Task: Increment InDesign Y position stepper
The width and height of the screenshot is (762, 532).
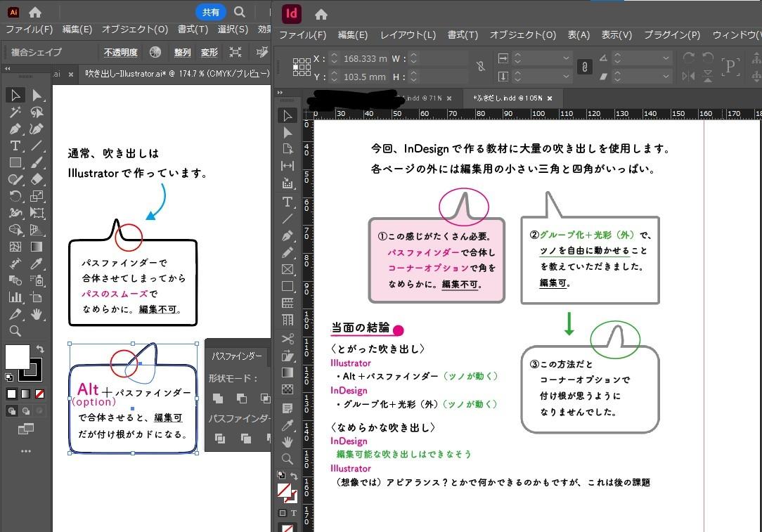Action: pos(335,73)
